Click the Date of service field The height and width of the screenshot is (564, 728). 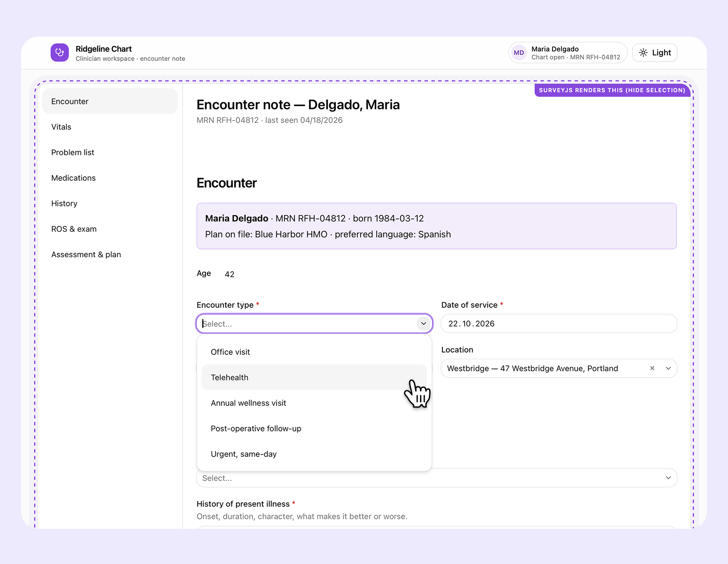point(559,323)
